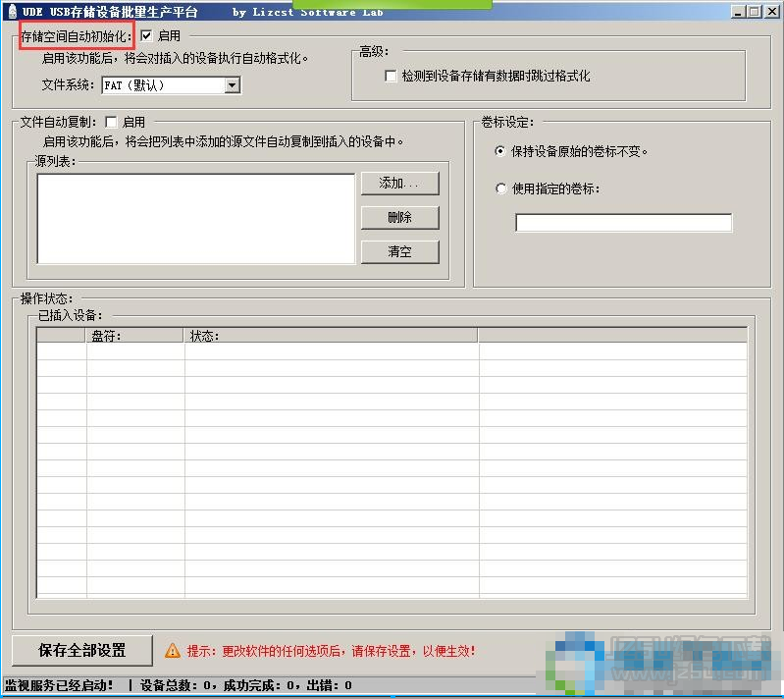Click status text 设备总数: 0
The image size is (784, 699).
click(176, 685)
